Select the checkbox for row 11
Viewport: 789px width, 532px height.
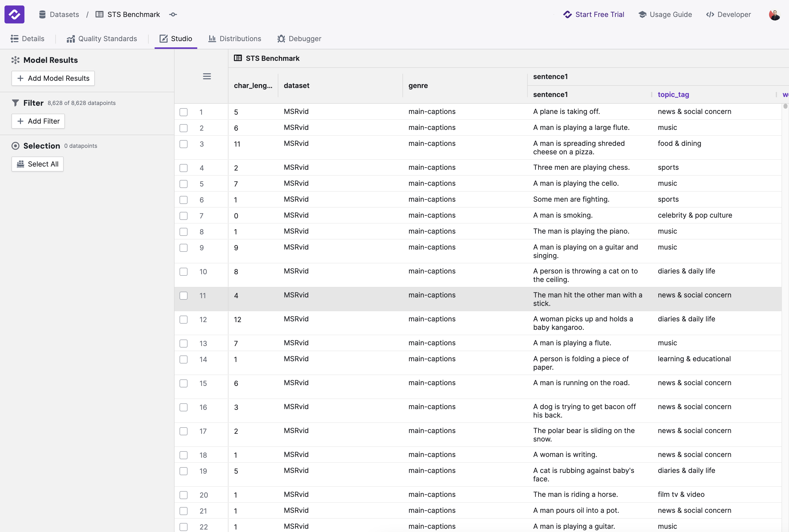(184, 295)
